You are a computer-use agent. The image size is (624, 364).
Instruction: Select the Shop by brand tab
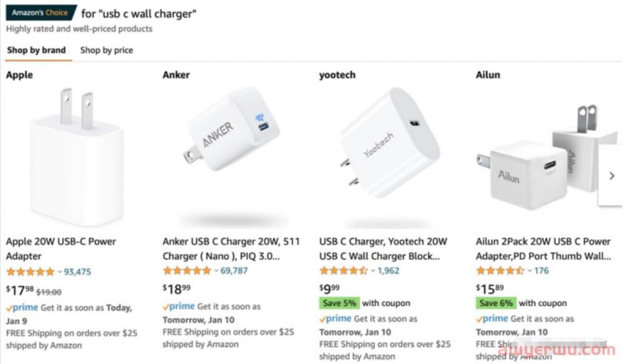[x=37, y=50]
